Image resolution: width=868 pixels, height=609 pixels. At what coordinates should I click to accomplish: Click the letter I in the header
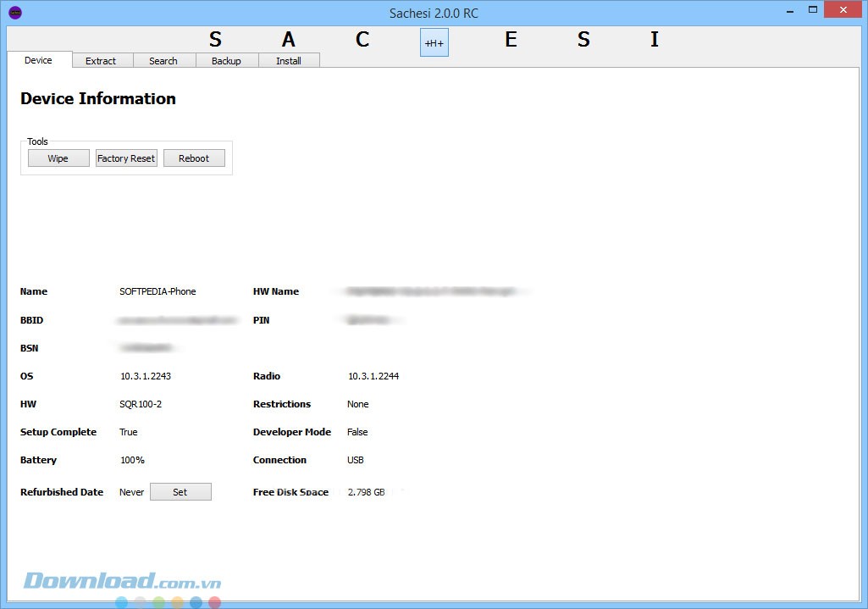(x=654, y=40)
